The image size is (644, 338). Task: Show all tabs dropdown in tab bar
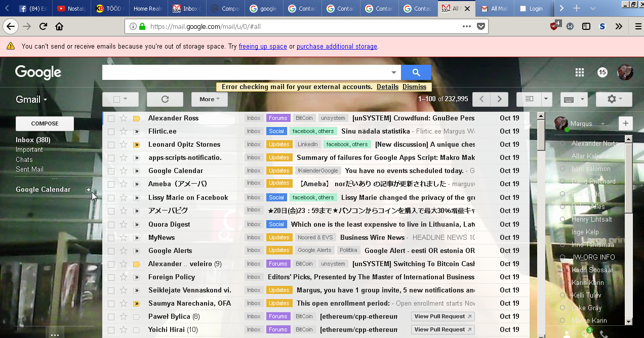(x=593, y=9)
